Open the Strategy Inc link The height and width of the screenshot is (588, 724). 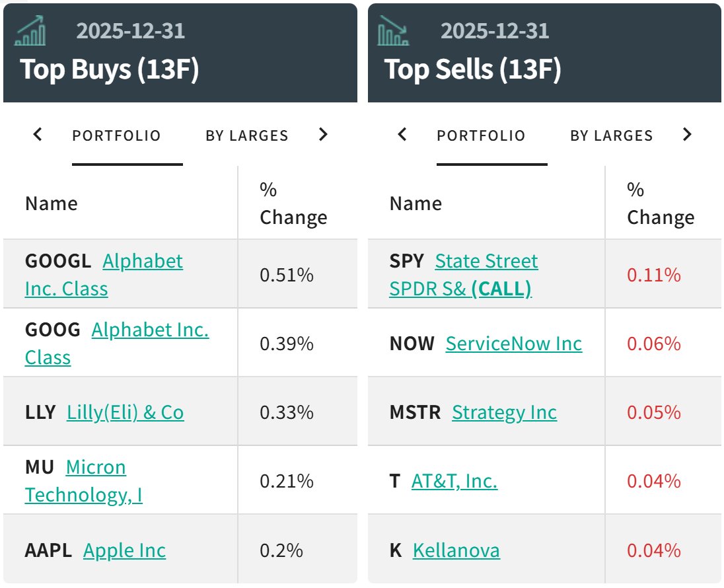tap(504, 412)
